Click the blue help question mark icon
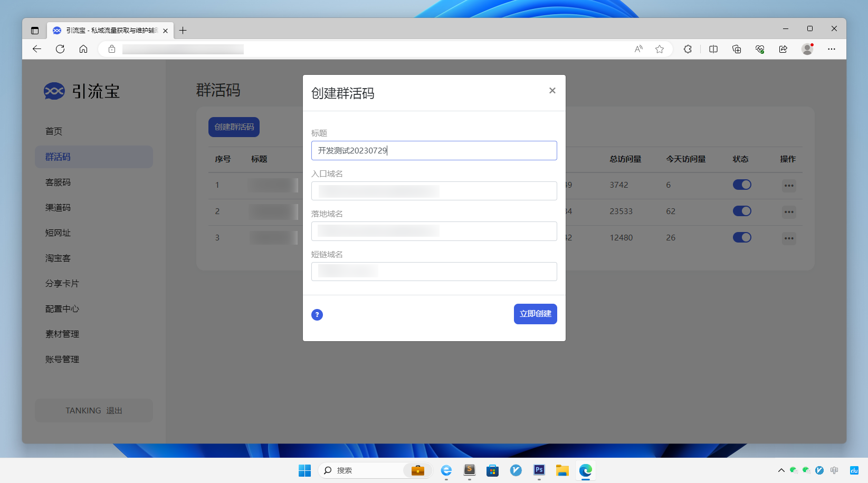The image size is (868, 483). (x=317, y=315)
